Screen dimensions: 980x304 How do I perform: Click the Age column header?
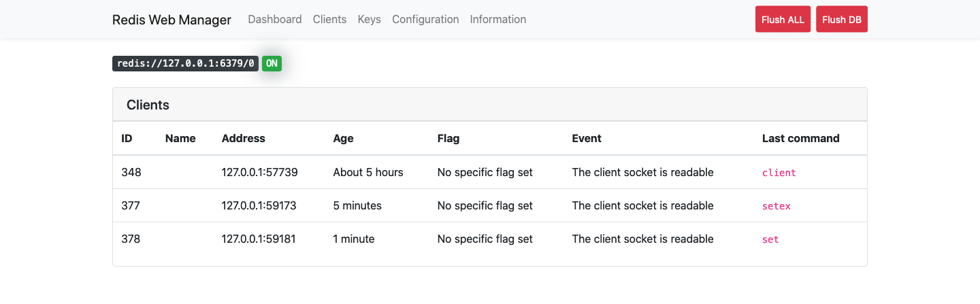[343, 139]
